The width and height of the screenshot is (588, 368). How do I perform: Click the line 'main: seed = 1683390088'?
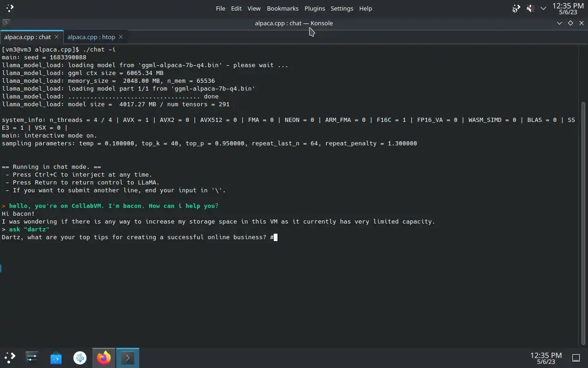tap(44, 57)
